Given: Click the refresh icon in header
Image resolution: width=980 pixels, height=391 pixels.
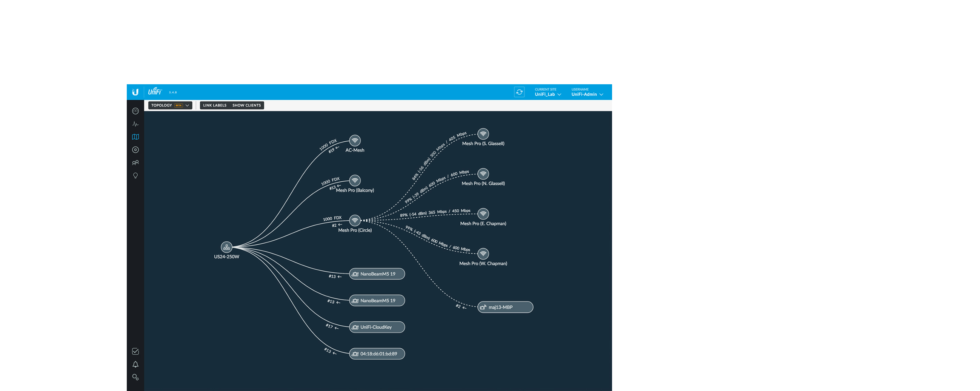Looking at the screenshot, I should 519,92.
